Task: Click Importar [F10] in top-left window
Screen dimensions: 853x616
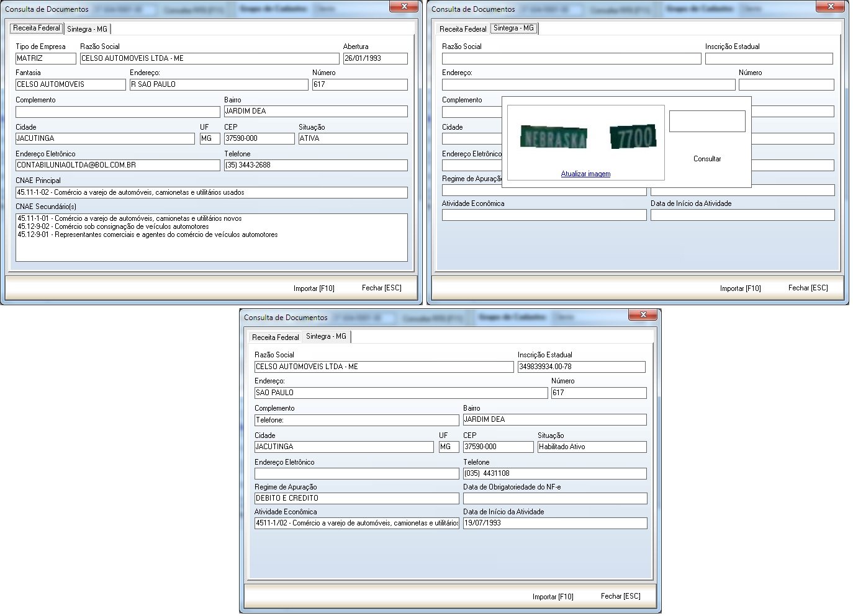Action: pos(314,288)
